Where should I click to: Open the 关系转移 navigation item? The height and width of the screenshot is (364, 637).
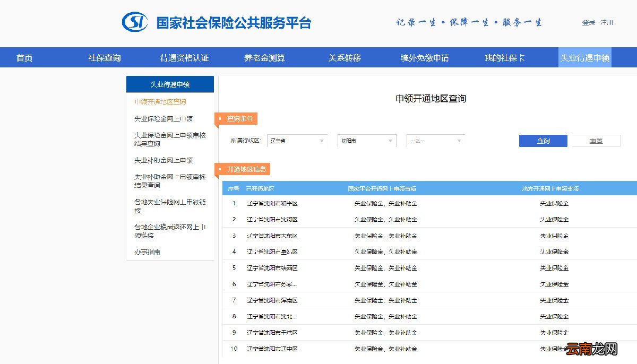point(345,58)
